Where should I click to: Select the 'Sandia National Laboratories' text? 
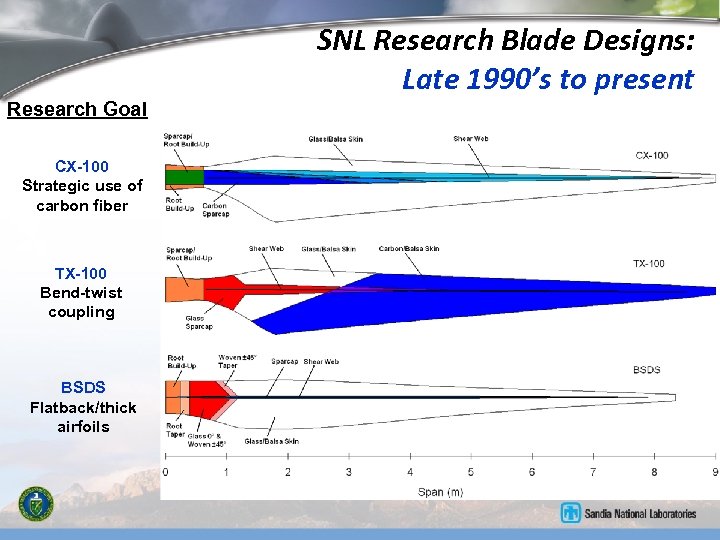point(640,513)
